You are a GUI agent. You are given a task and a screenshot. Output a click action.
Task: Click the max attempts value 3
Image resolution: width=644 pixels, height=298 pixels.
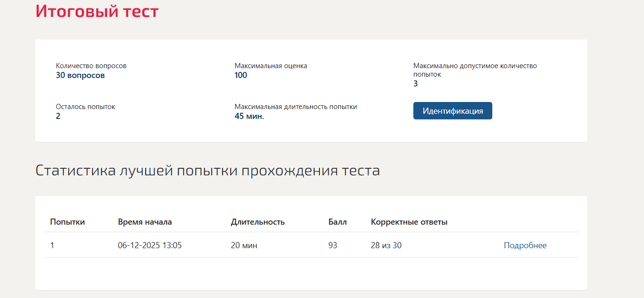(416, 84)
